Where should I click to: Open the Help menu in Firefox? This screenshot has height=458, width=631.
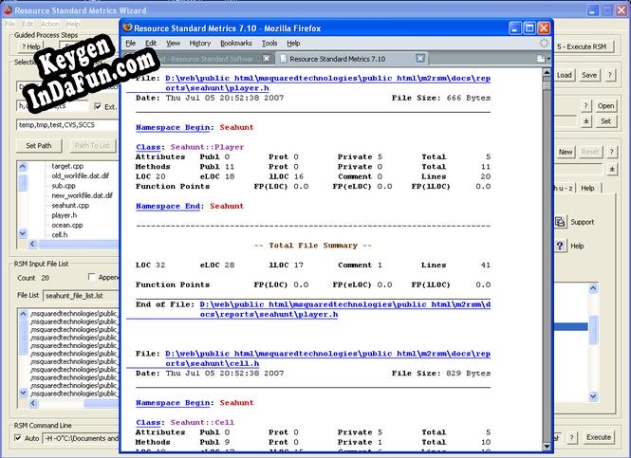coord(293,43)
